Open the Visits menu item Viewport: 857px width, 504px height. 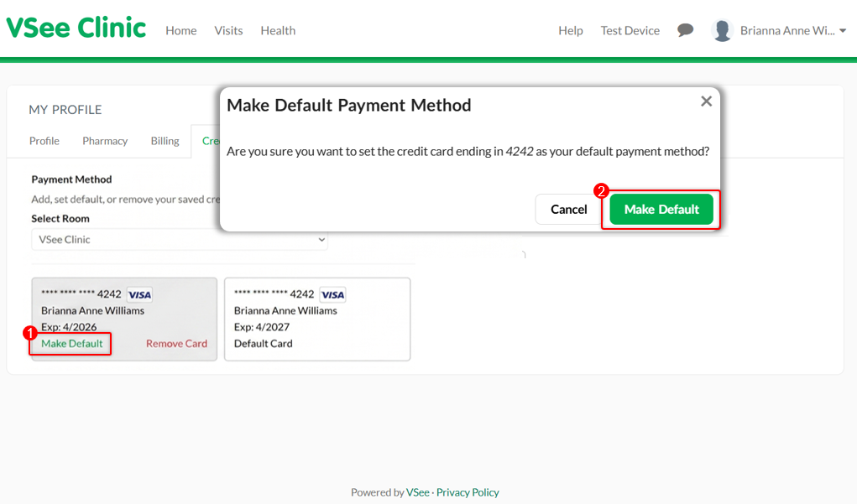[x=228, y=30]
